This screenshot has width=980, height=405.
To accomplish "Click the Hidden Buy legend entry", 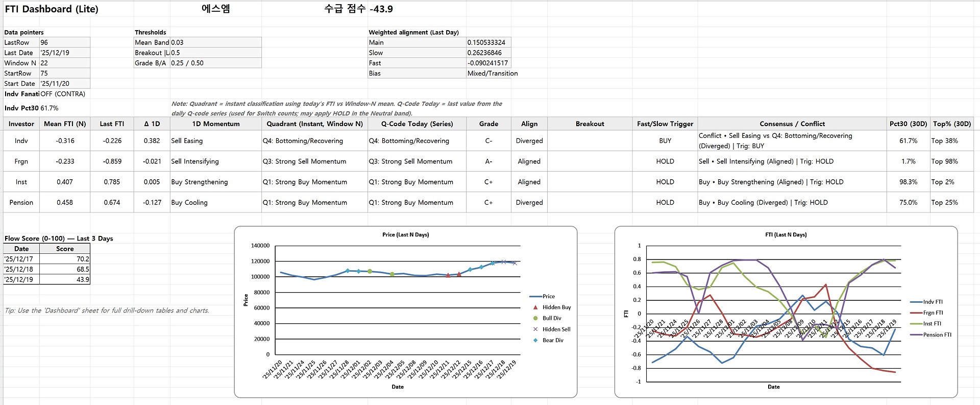I will [556, 307].
